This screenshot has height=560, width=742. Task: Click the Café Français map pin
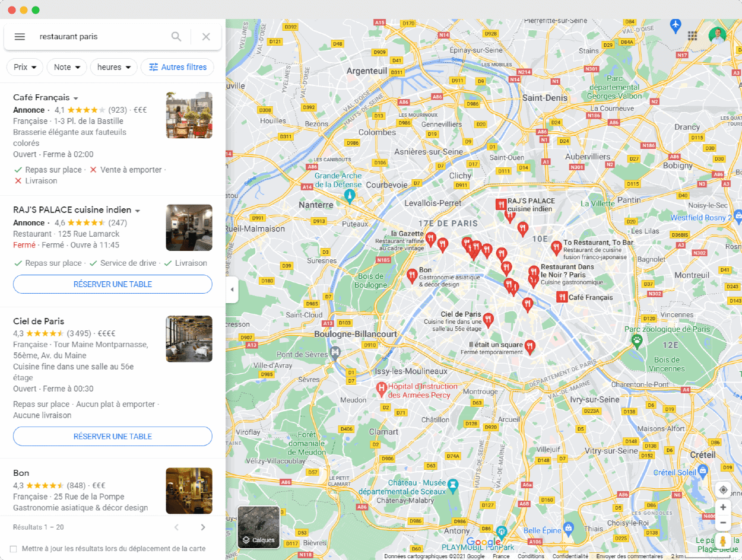(x=562, y=297)
